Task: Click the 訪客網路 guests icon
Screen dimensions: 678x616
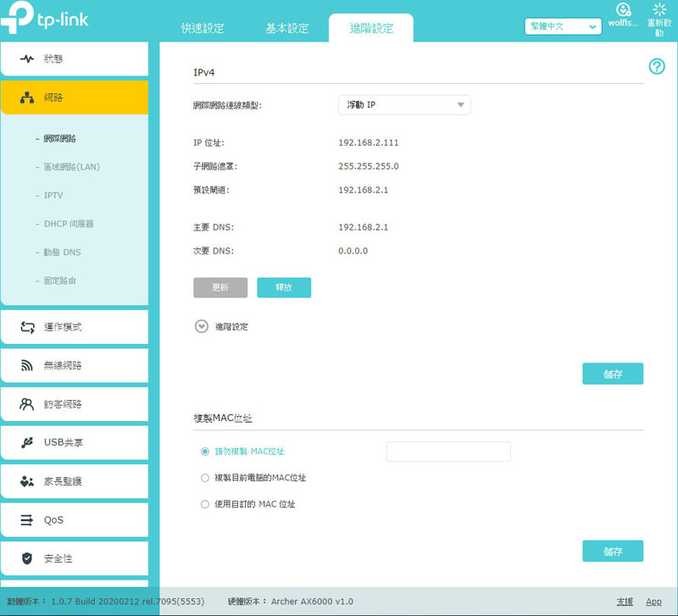Action: coord(27,404)
